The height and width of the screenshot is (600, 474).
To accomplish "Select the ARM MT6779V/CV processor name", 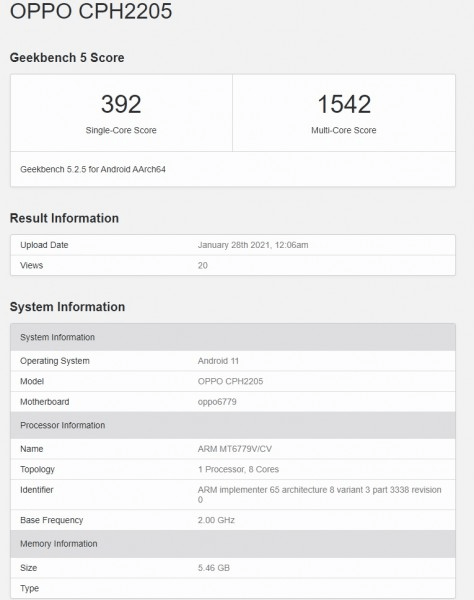I will [235, 449].
